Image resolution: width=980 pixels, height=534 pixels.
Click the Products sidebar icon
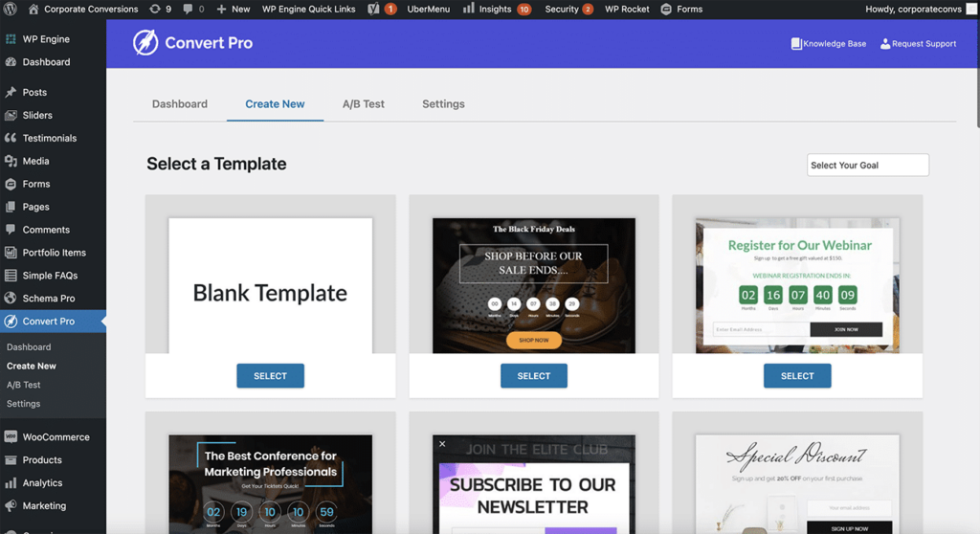pos(11,459)
